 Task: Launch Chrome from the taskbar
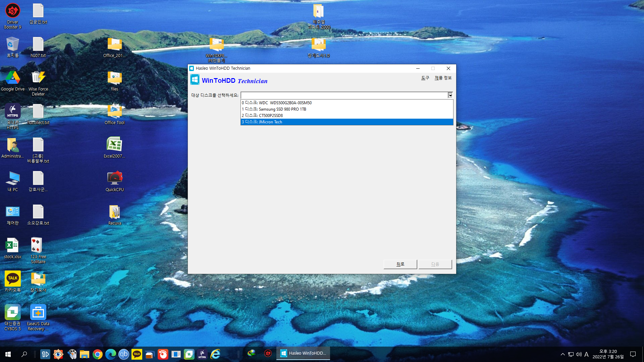98,354
